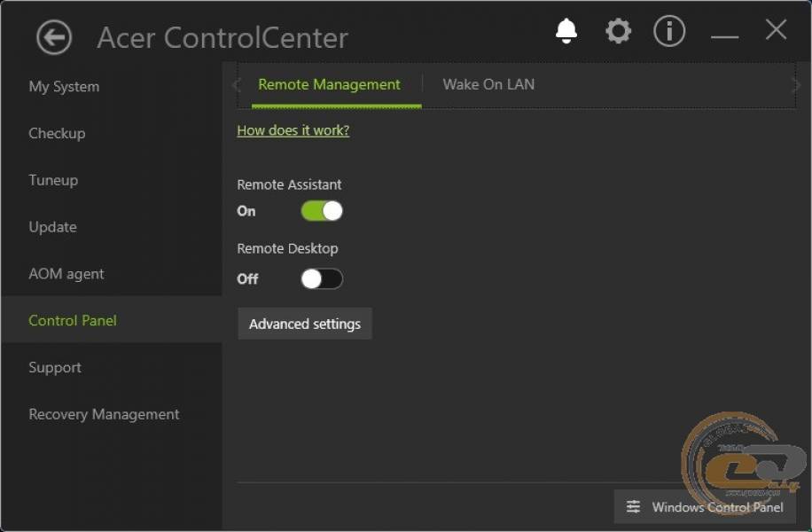Open settings with the gear icon
Image resolution: width=812 pixels, height=532 pixels.
(619, 31)
